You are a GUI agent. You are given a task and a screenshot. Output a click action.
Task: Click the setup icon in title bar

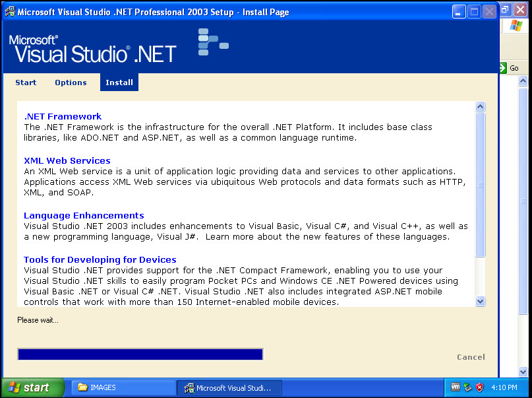tap(10, 12)
